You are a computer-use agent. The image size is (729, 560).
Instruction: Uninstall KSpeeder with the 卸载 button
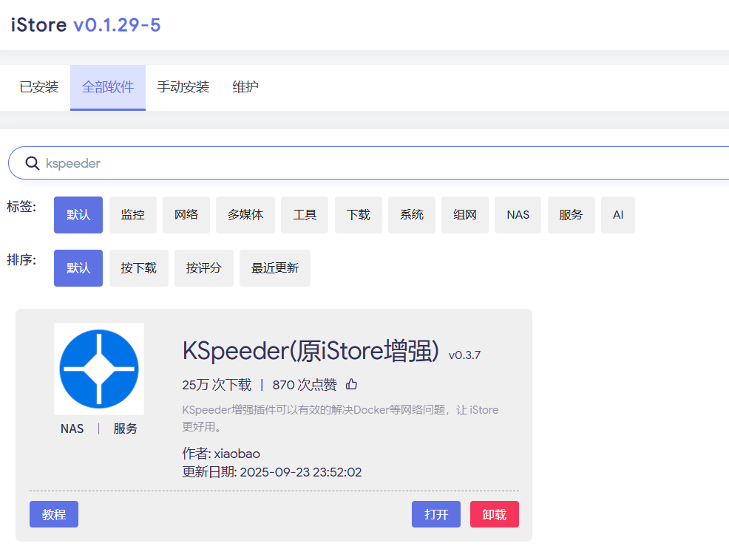tap(495, 514)
